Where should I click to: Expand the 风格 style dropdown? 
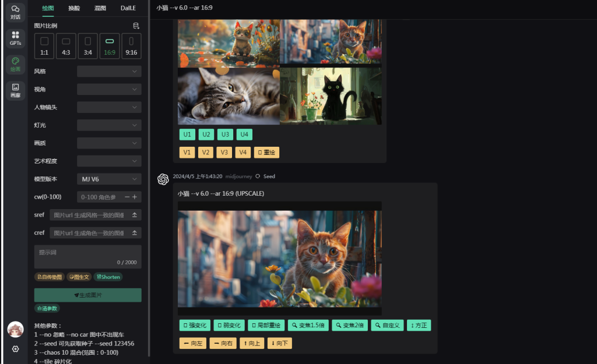109,72
